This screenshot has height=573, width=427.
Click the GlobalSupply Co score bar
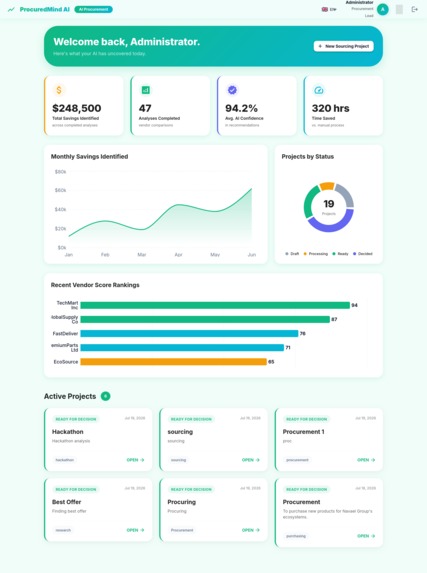coord(205,319)
